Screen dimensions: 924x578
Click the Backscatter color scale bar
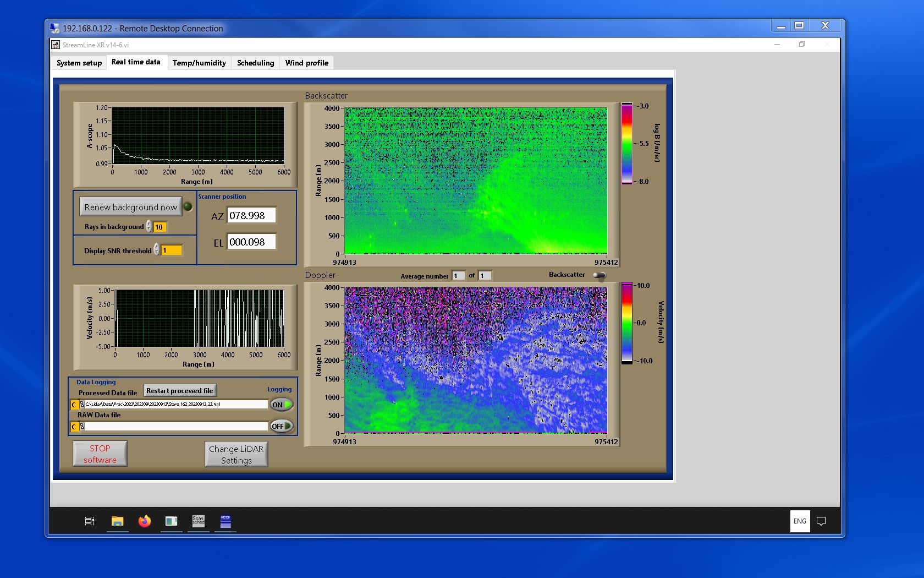coord(626,144)
